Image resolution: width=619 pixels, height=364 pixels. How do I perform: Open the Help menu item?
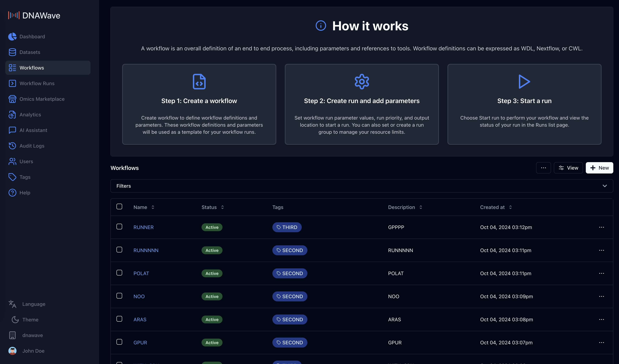(25, 192)
